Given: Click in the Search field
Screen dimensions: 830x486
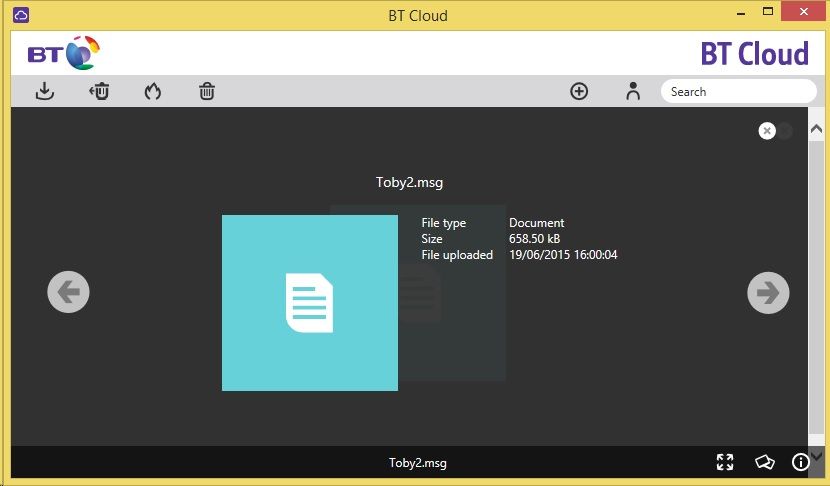Looking at the screenshot, I should coord(738,91).
